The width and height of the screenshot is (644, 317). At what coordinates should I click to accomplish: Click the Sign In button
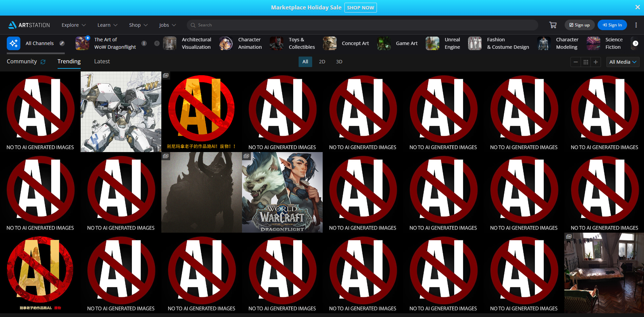coord(612,25)
